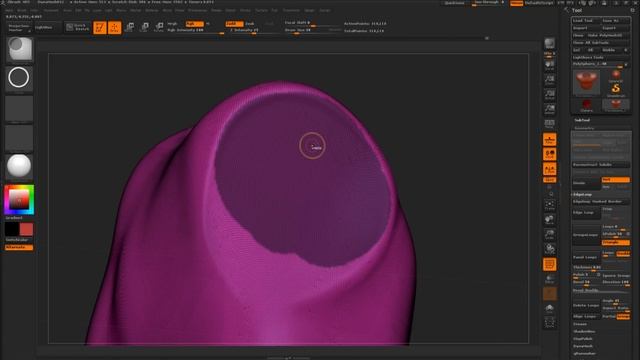Select the Rotate transform icon in top shelf
Image resolution: width=640 pixels, height=360 pixels.
point(159,27)
